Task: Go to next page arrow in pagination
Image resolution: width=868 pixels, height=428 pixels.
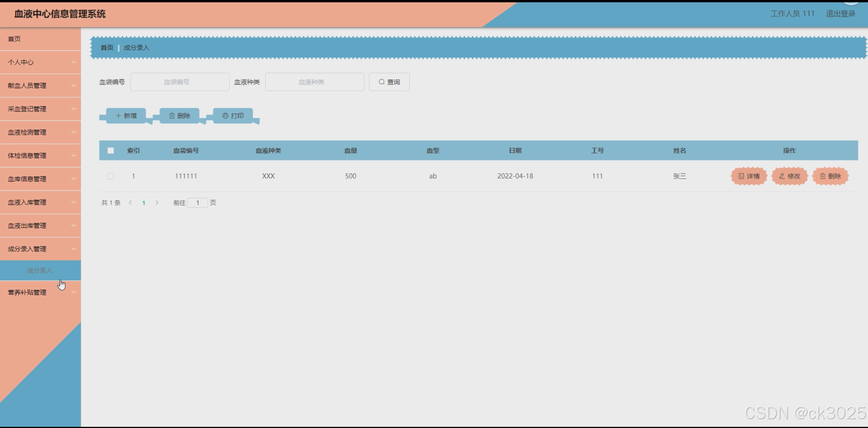Action: click(x=157, y=203)
